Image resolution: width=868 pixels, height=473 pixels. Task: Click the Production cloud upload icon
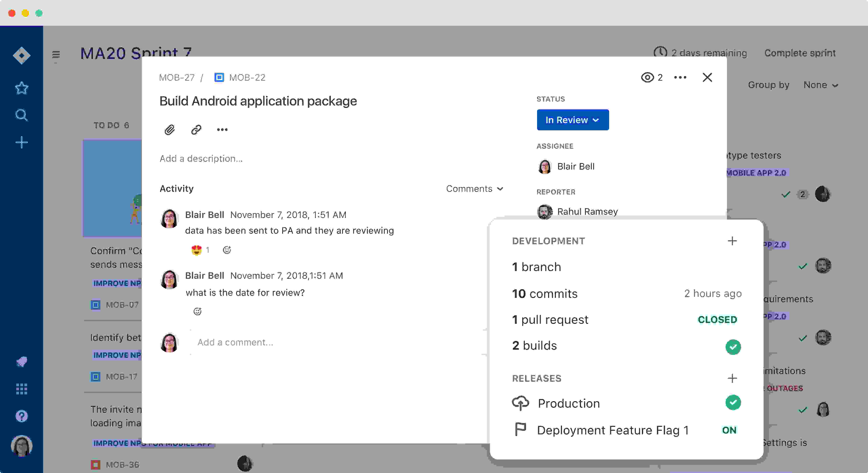pyautogui.click(x=520, y=403)
